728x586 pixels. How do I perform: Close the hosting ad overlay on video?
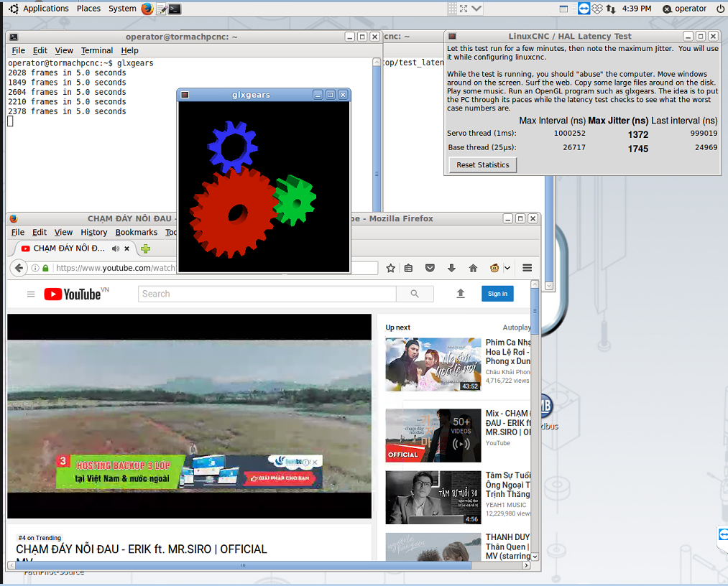[315, 462]
